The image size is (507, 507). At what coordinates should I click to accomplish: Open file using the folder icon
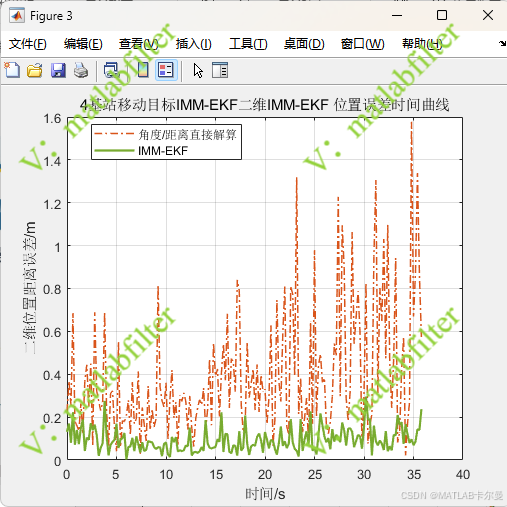pos(35,70)
